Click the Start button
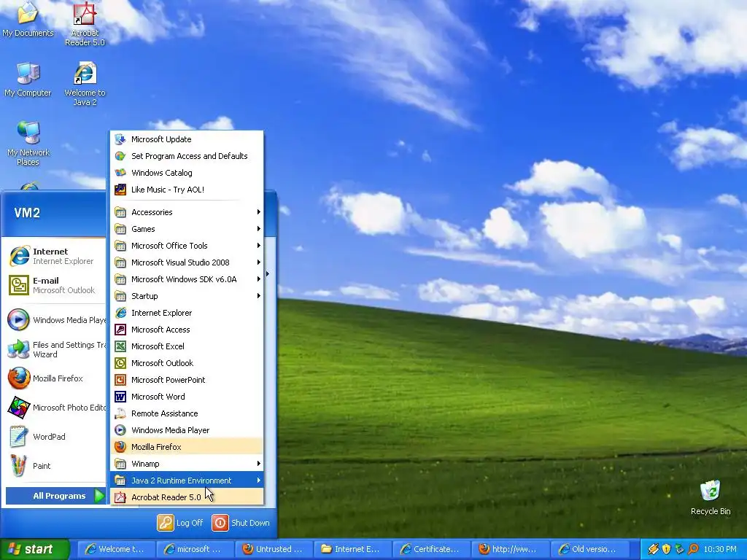This screenshot has height=560, width=747. pyautogui.click(x=34, y=549)
